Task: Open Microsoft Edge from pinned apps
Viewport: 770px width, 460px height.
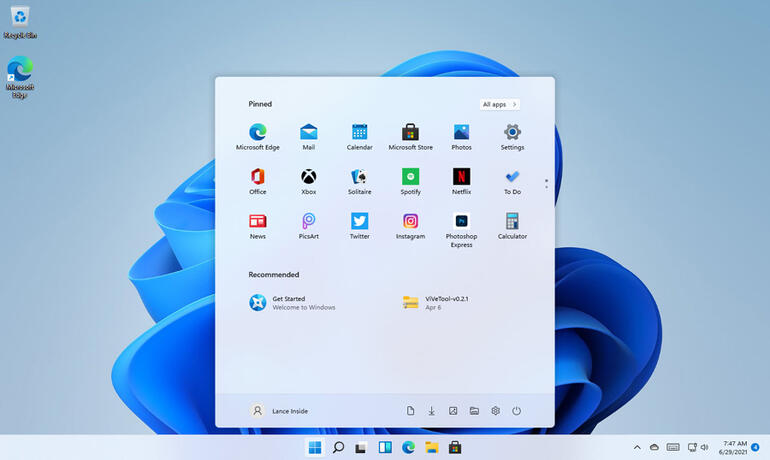Action: pos(258,136)
